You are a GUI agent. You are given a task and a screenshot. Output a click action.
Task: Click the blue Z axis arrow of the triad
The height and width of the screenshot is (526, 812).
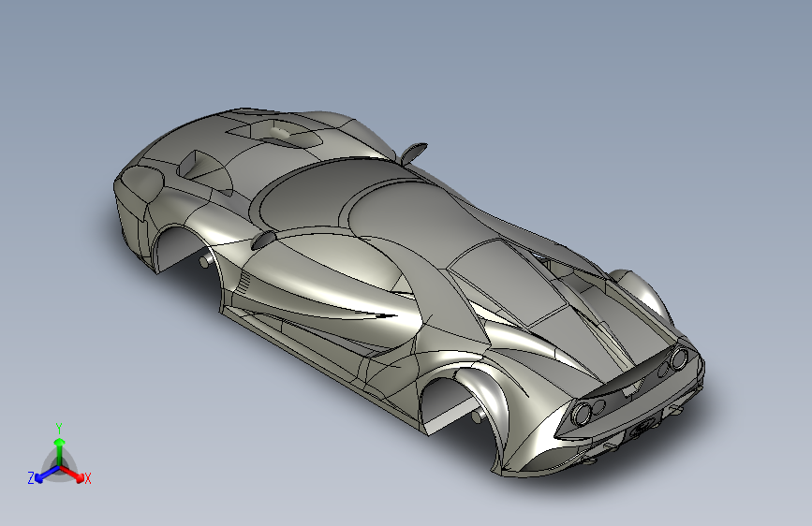coord(47,475)
